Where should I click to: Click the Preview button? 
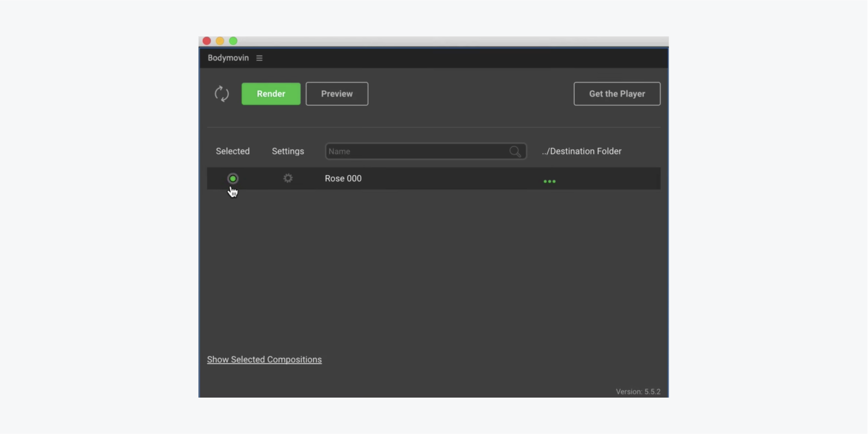[x=337, y=94]
